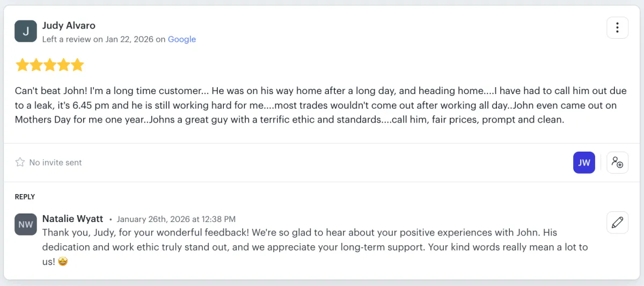644x286 pixels.
Task: Click the star-eyes emoji in the reply
Action: point(64,262)
